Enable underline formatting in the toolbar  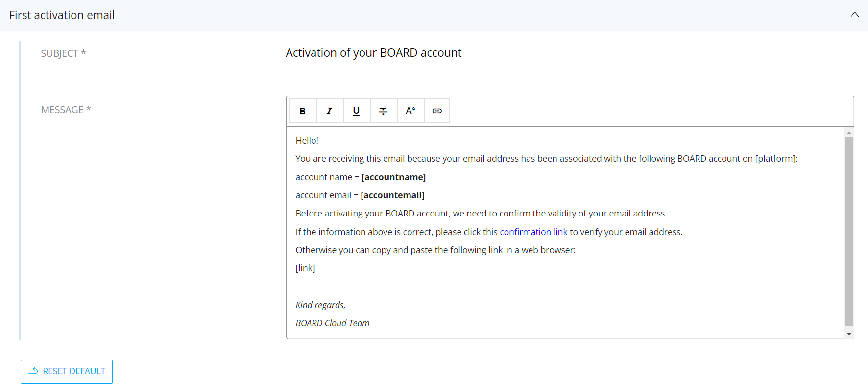(x=357, y=111)
